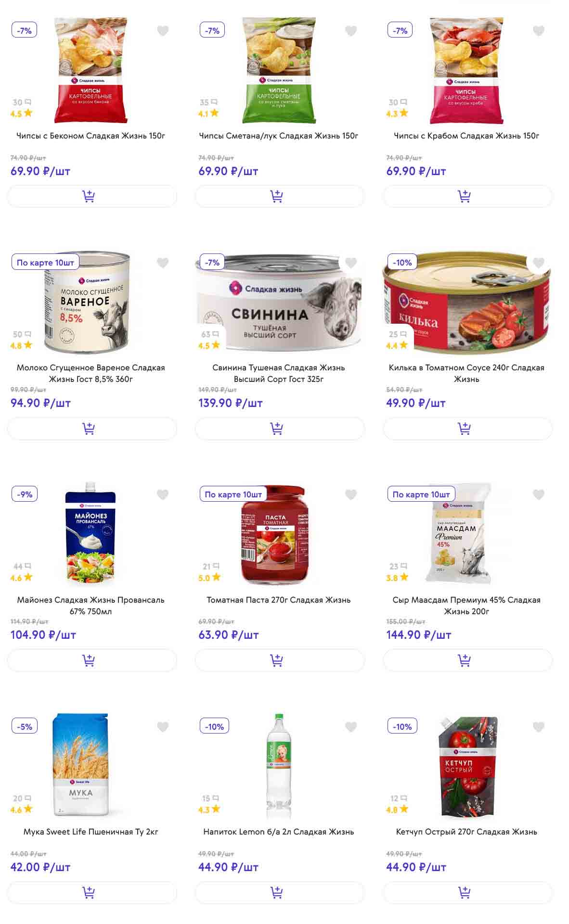Add tomato paste to cart
The height and width of the screenshot is (924, 569).
(280, 660)
